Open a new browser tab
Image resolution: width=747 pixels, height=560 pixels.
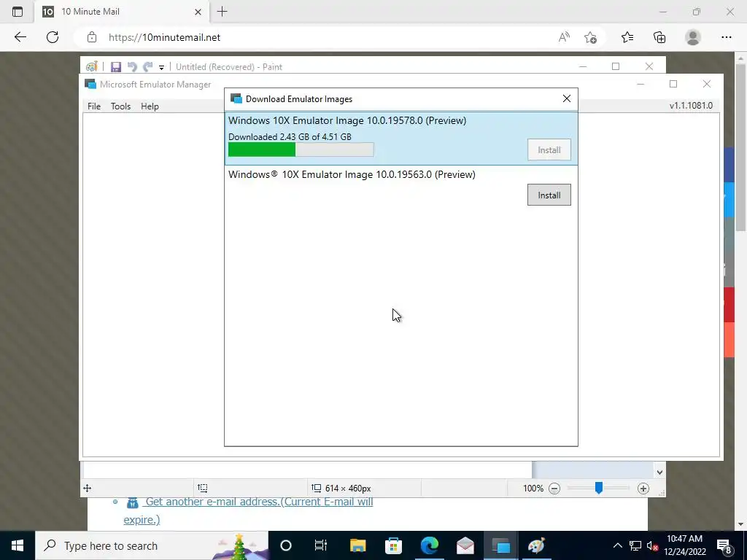(222, 12)
